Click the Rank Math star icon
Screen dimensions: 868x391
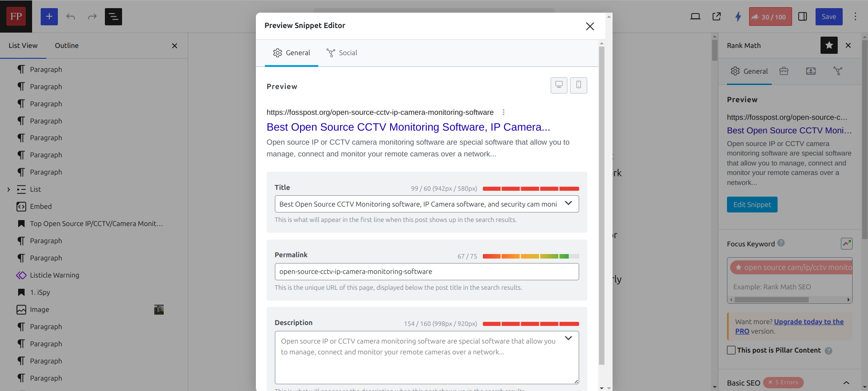pos(829,45)
